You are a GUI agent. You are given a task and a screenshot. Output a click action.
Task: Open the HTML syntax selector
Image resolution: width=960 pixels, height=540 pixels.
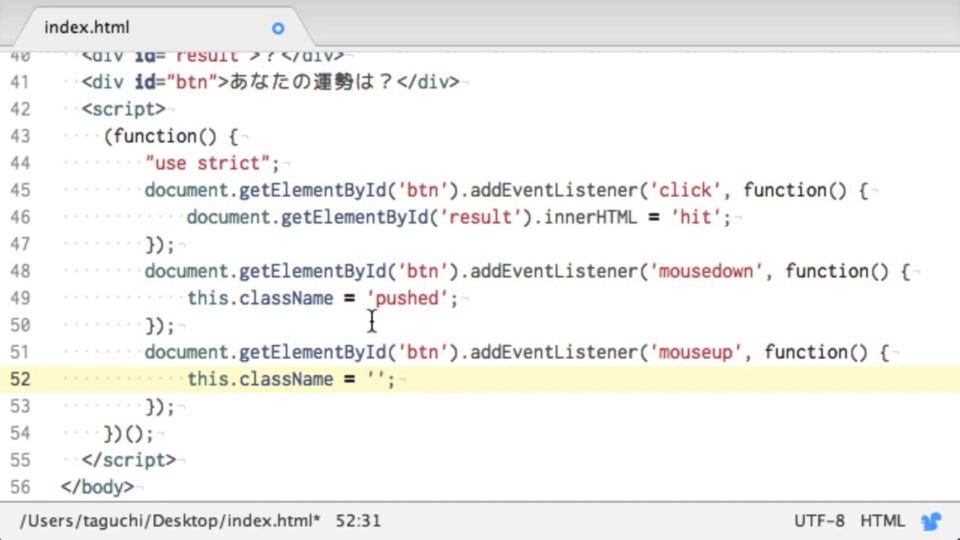click(882, 521)
